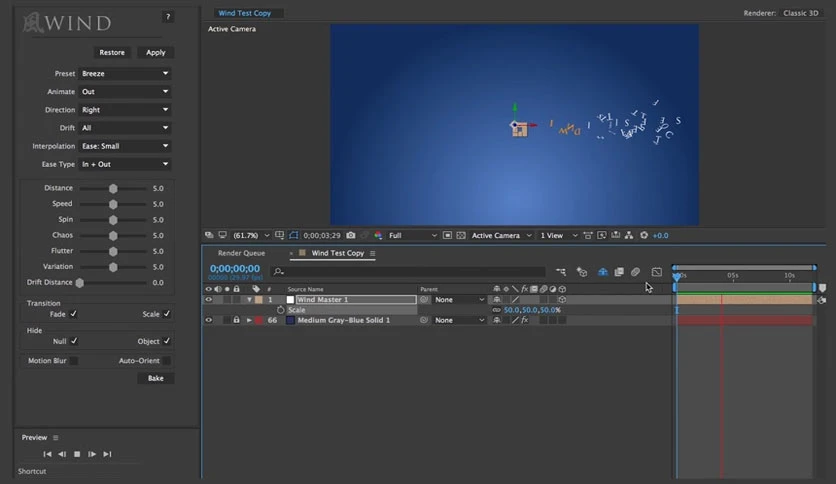Open the composition mini-flowchart icon

click(561, 272)
